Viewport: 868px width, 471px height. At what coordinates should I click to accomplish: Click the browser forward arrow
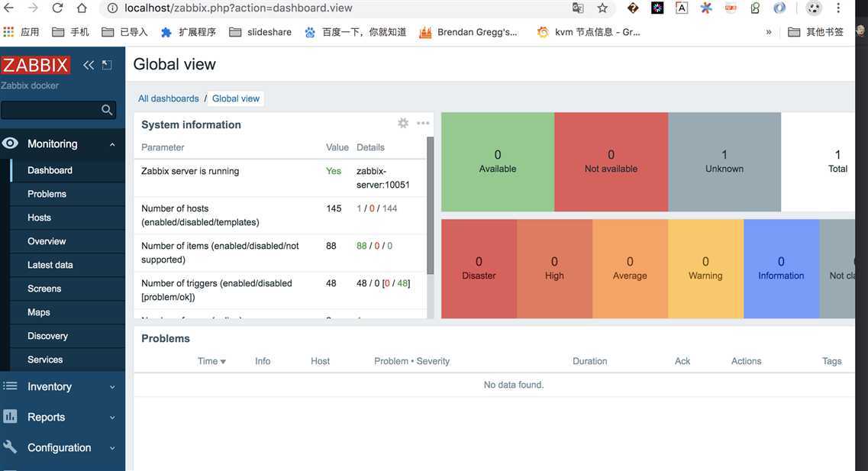34,8
